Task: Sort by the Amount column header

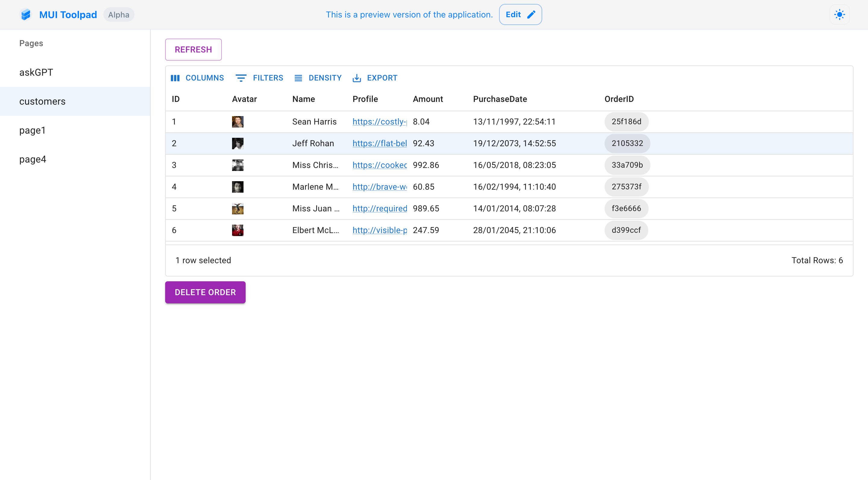Action: [428, 99]
